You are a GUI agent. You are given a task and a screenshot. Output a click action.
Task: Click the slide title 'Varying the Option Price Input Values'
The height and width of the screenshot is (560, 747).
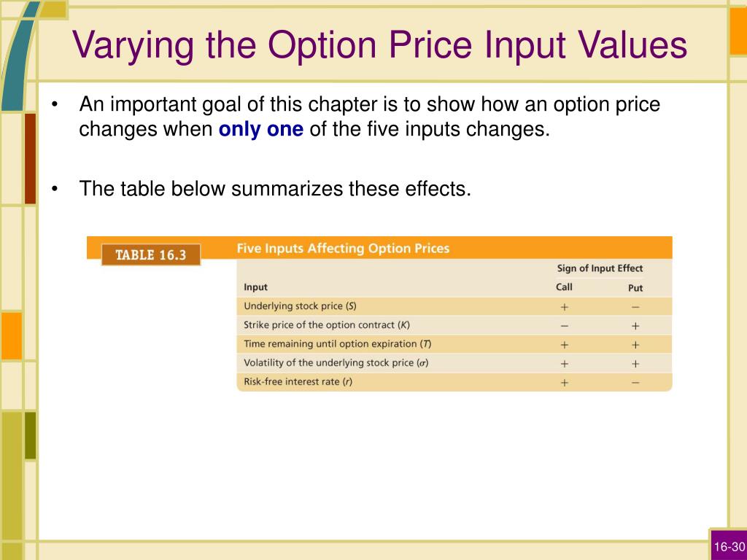379,46
